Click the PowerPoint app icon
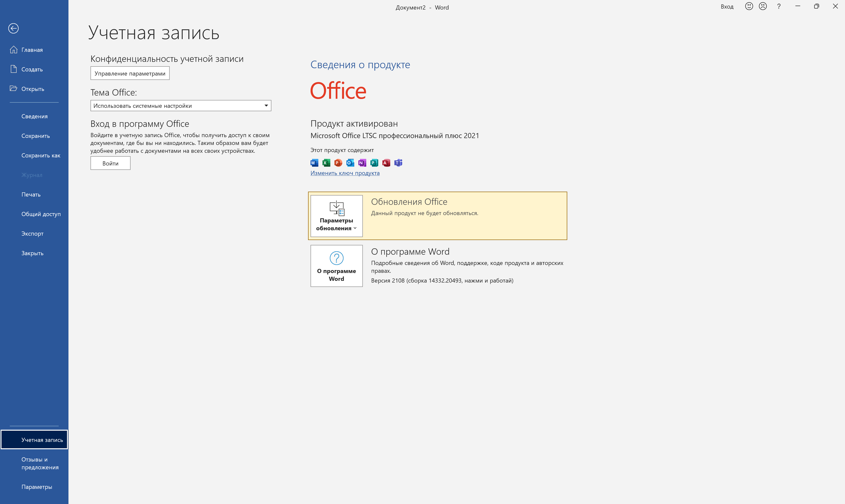This screenshot has width=845, height=504. point(338,163)
